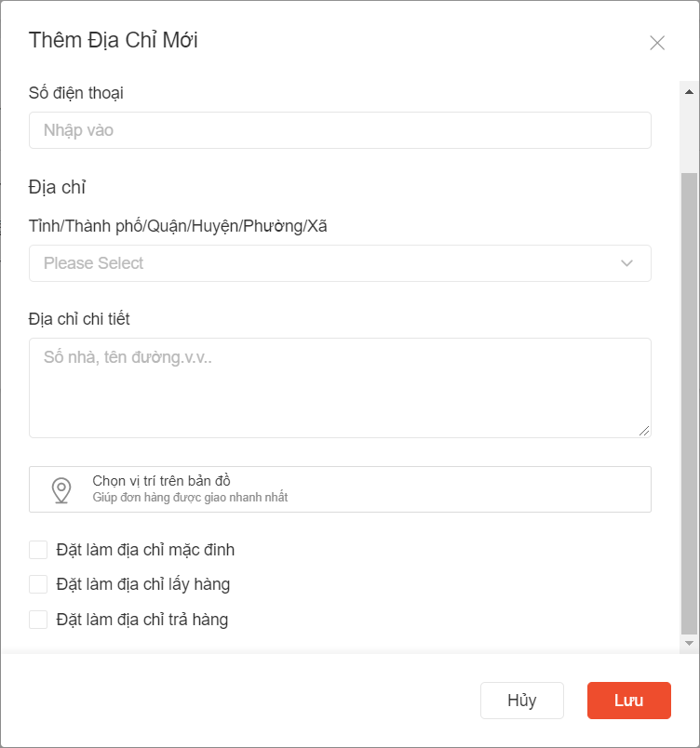700x748 pixels.
Task: Click the scrollbar down arrow
Action: 689,643
